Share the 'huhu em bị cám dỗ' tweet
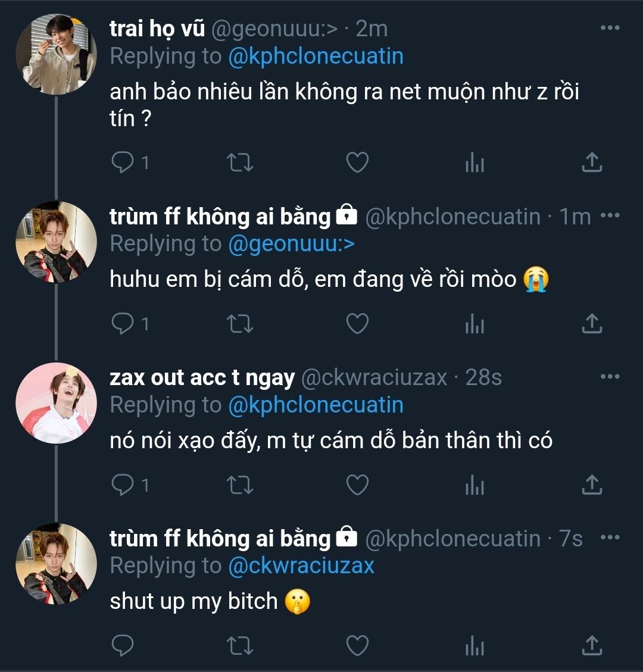 point(592,323)
